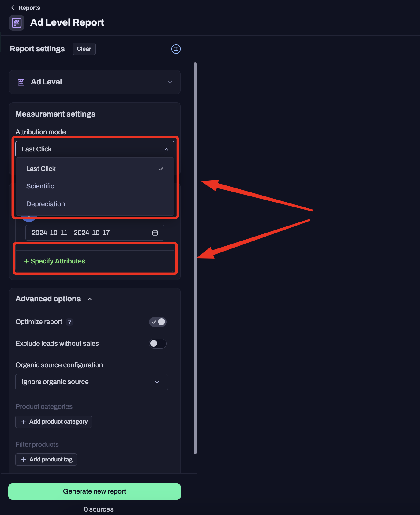Click Generate new report
Image resolution: width=420 pixels, height=515 pixels.
click(x=94, y=491)
